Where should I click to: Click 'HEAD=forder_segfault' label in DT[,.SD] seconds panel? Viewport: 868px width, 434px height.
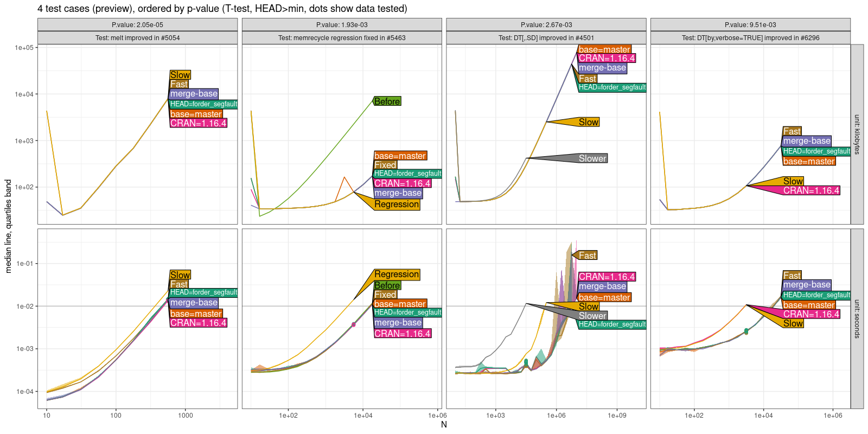click(612, 324)
